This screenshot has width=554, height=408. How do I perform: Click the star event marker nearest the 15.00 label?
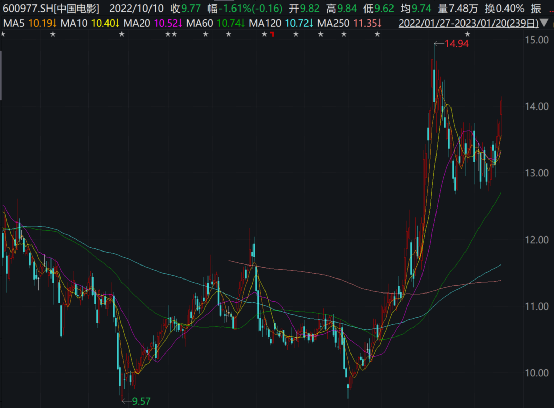467,35
